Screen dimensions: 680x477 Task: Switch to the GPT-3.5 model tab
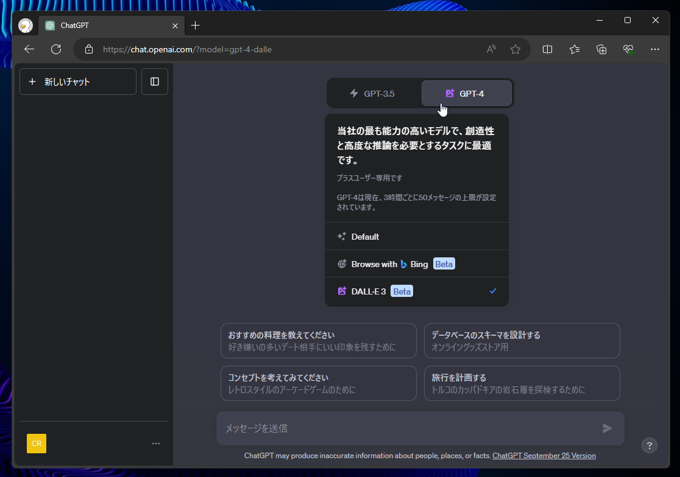374,93
